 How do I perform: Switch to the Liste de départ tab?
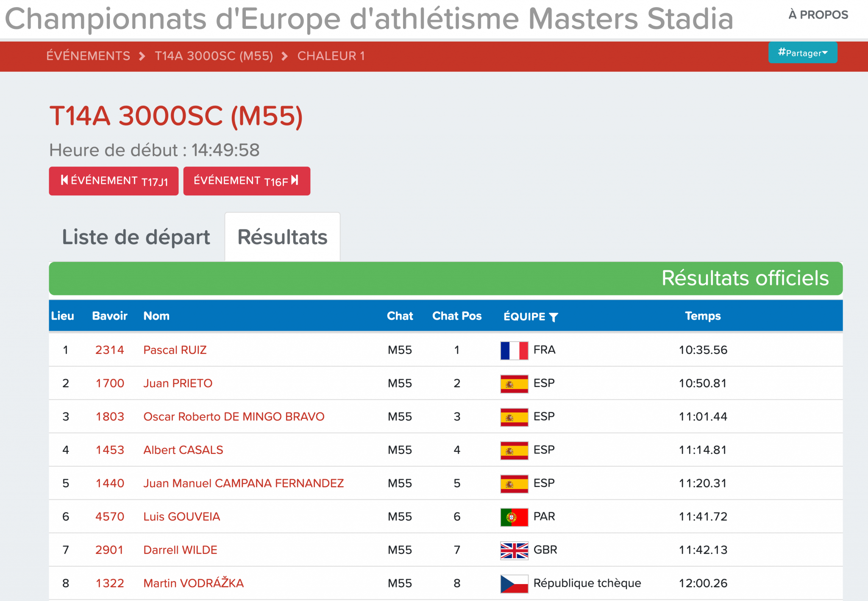[x=136, y=237]
